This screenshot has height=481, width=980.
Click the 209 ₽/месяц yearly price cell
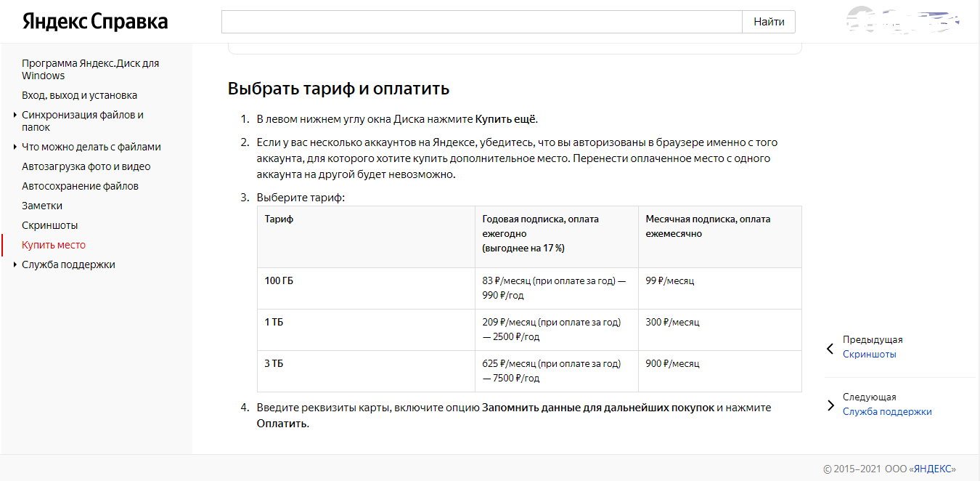(556, 330)
